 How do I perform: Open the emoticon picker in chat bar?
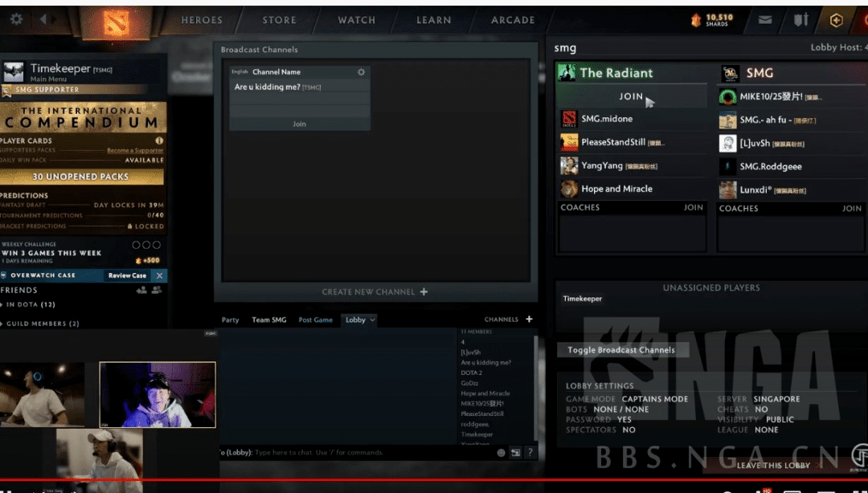tap(501, 453)
